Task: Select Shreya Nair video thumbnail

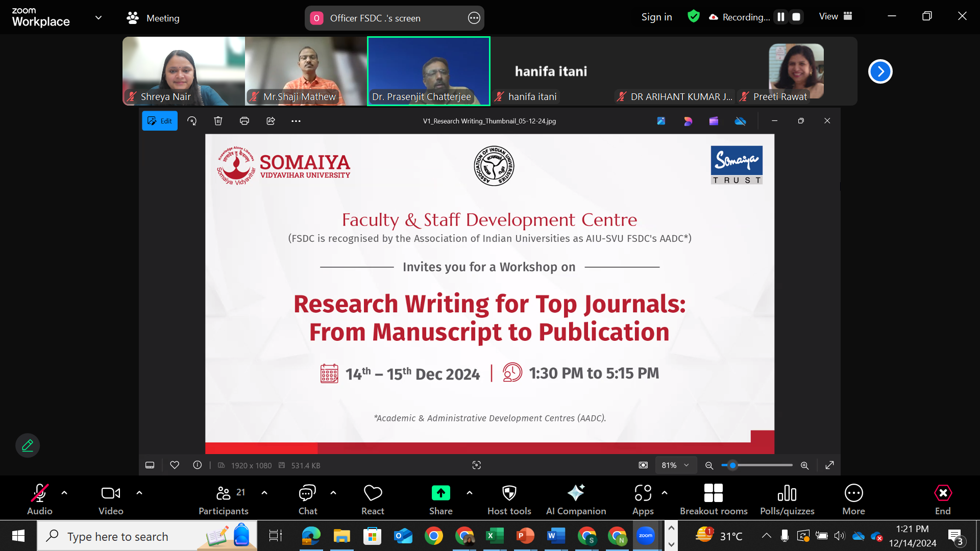Action: pyautogui.click(x=184, y=71)
